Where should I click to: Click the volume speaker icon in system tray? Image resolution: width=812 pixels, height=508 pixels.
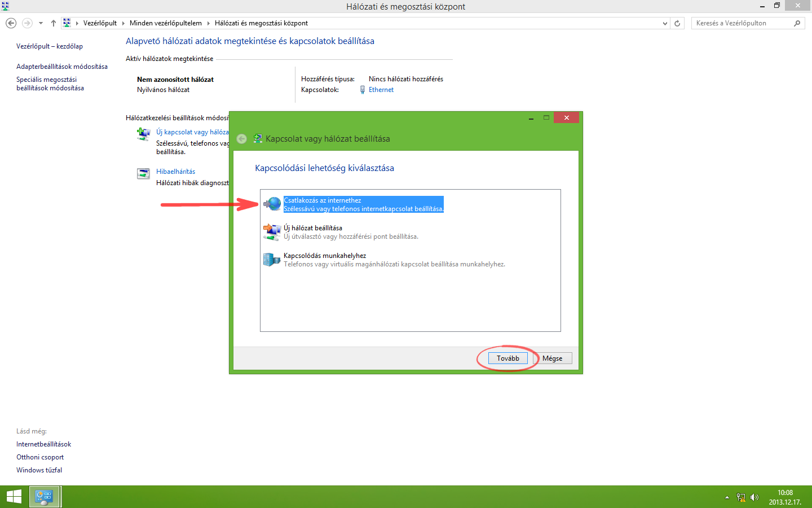pyautogui.click(x=754, y=497)
